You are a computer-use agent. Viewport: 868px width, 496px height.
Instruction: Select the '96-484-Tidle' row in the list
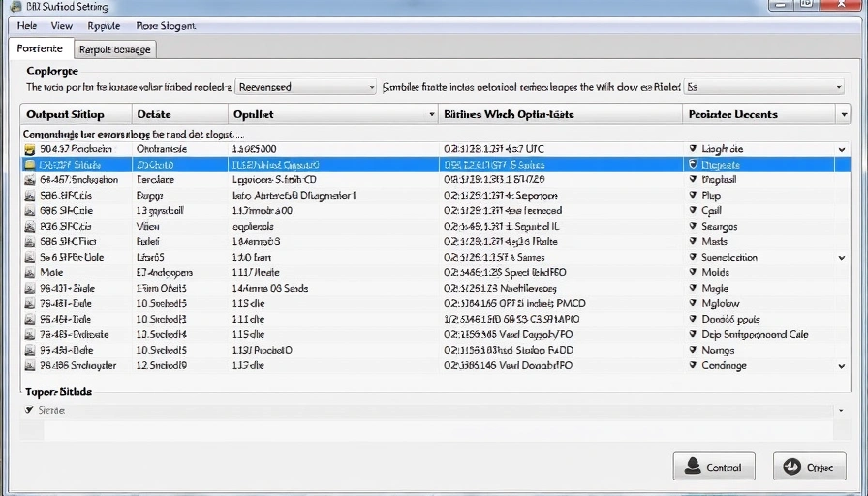66,320
